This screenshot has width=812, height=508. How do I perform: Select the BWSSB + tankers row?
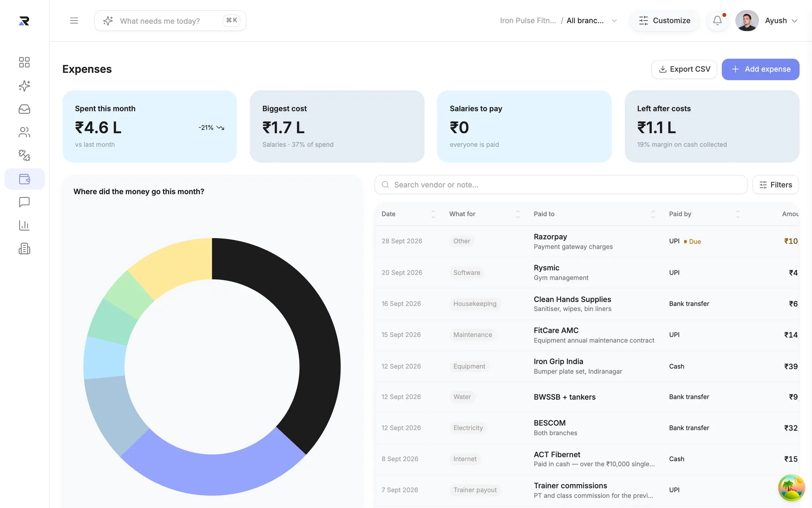click(x=587, y=397)
